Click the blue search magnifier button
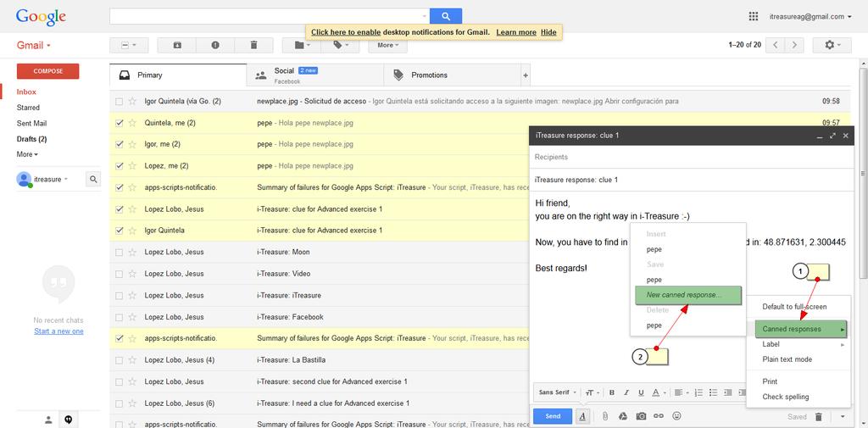This screenshot has height=428, width=868. tap(446, 16)
